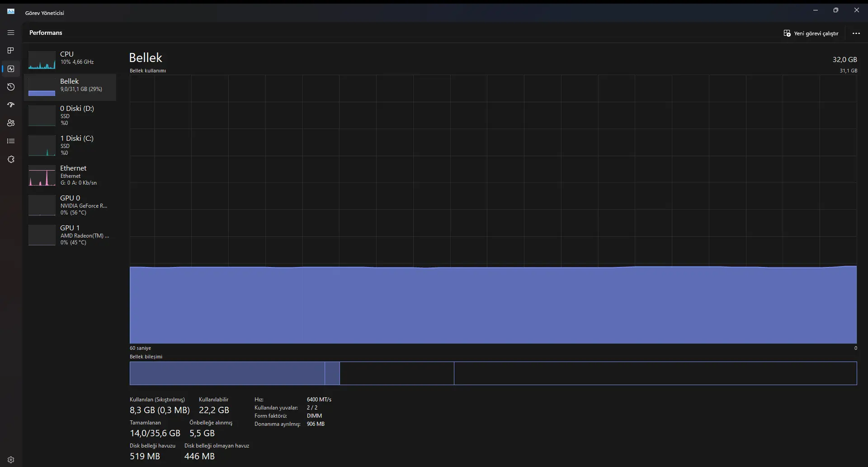Select Performance page icon in sidebar
Screen dimensions: 868x467
(x=11, y=69)
